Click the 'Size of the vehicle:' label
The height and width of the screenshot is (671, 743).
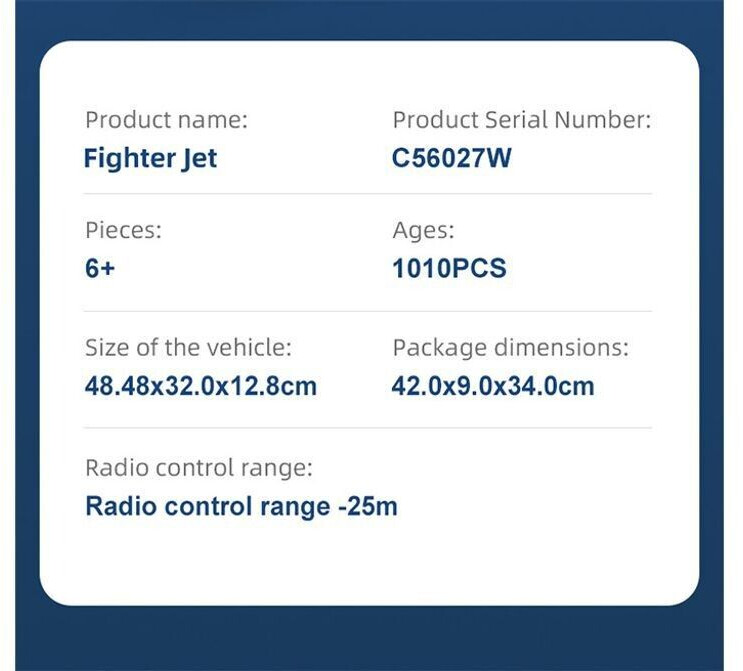pyautogui.click(x=188, y=347)
